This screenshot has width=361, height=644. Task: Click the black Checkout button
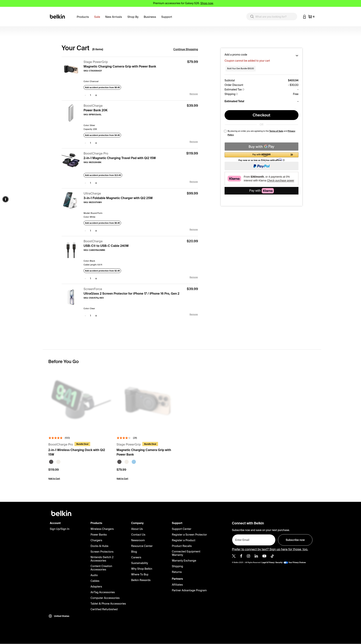[x=261, y=115]
